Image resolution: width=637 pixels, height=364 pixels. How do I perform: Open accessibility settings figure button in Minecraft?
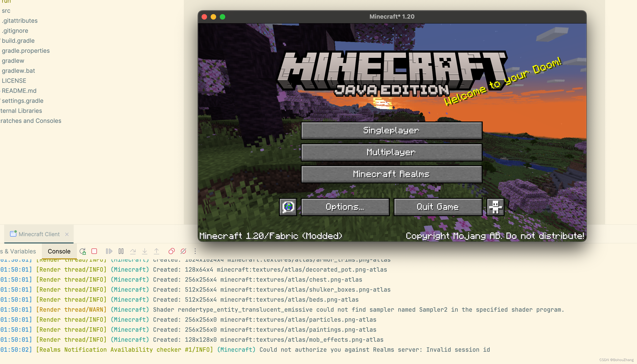495,207
